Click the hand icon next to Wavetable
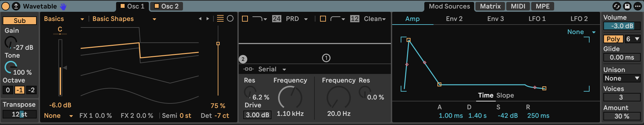Screen dimensions: 644x125 [63, 6]
